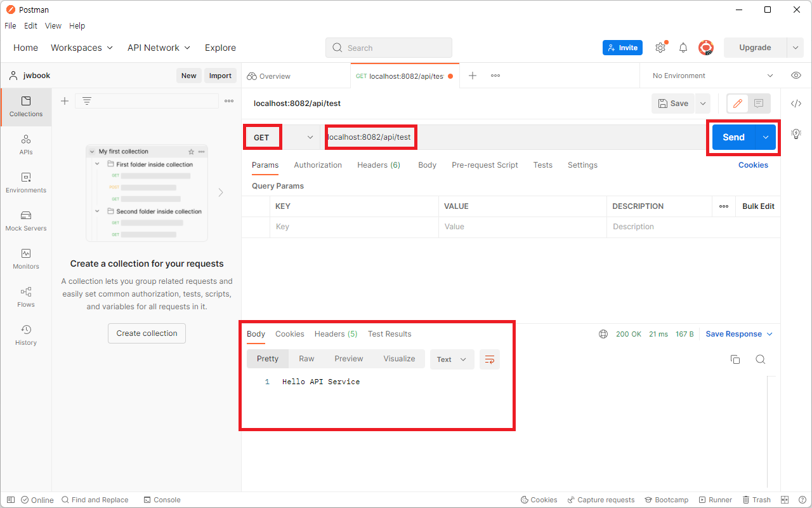
Task: Select the Visualize response view
Action: click(399, 359)
